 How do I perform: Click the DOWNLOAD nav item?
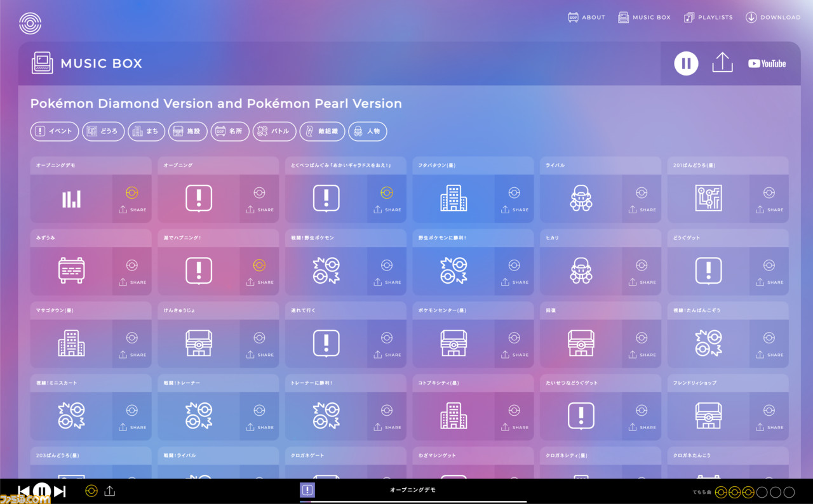[x=773, y=17]
